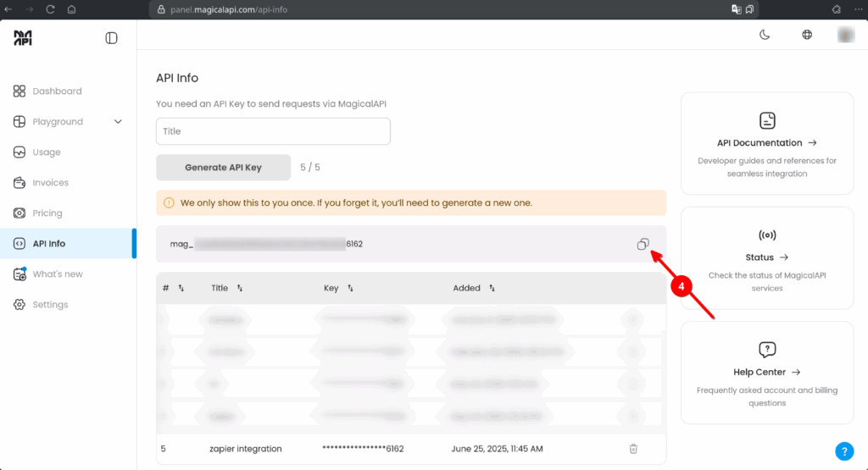
Task: Sort the table by Key column
Action: pos(350,288)
